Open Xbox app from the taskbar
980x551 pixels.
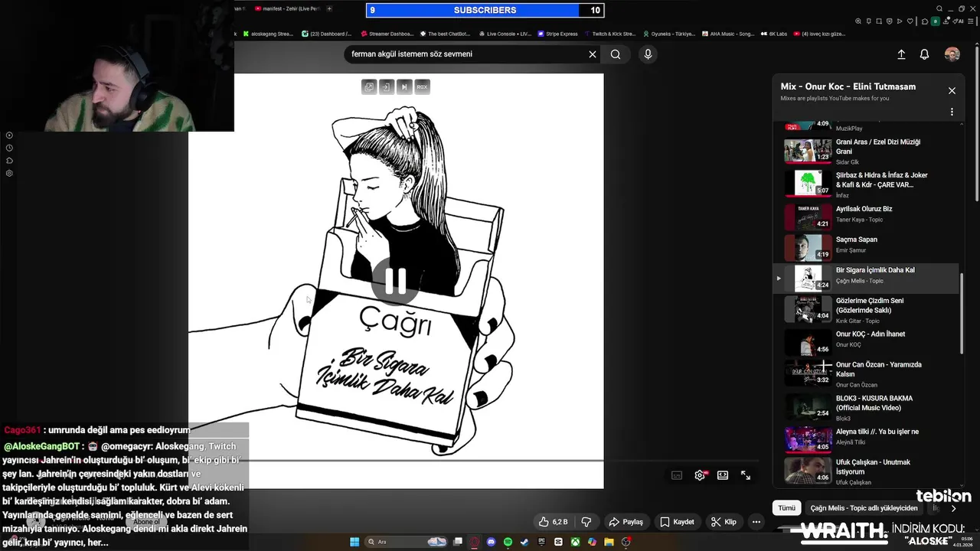(575, 542)
